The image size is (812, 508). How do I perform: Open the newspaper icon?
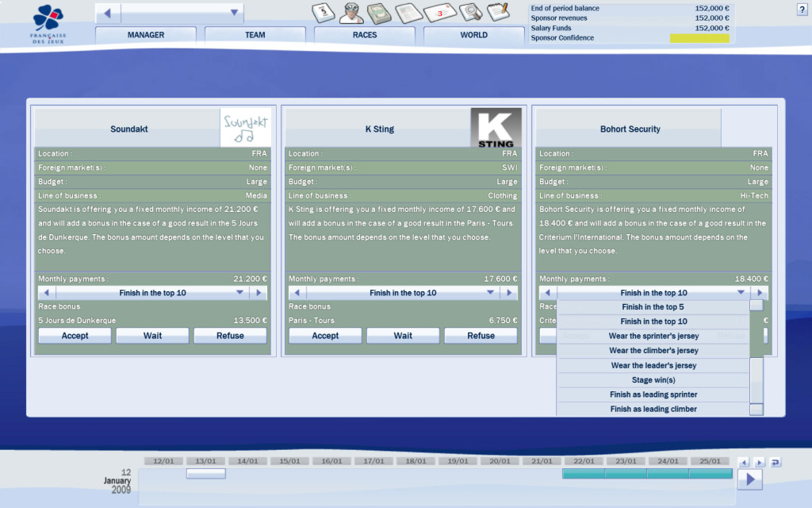(x=409, y=13)
